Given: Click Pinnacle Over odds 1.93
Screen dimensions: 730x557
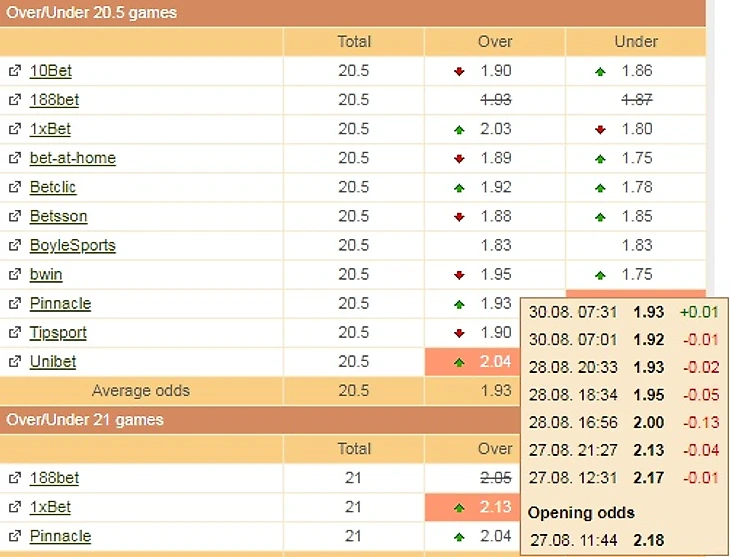Looking at the screenshot, I should click(496, 303).
